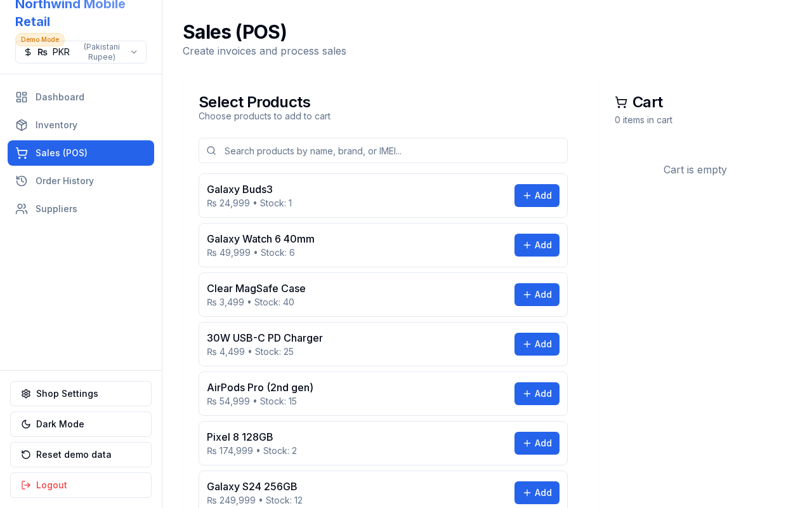The image size is (812, 508).
Task: Log out of the application
Action: coord(81,485)
